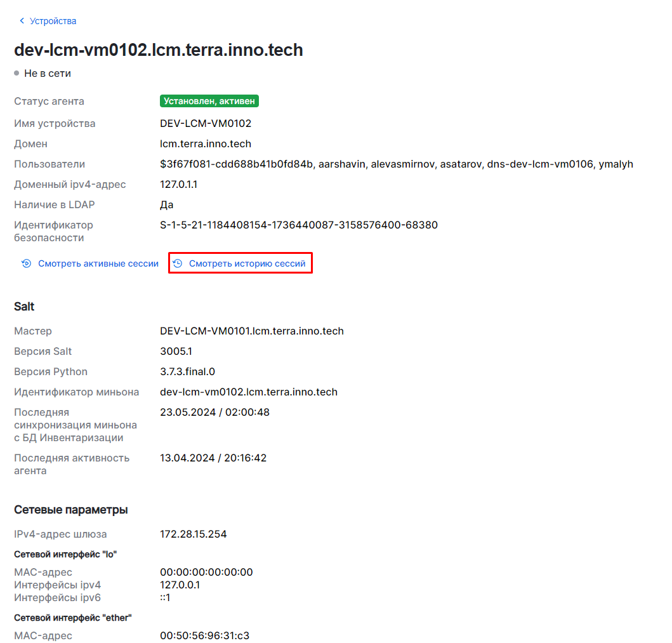This screenshot has height=643, width=672.
Task: Click the active sessions icon
Action: (x=26, y=263)
